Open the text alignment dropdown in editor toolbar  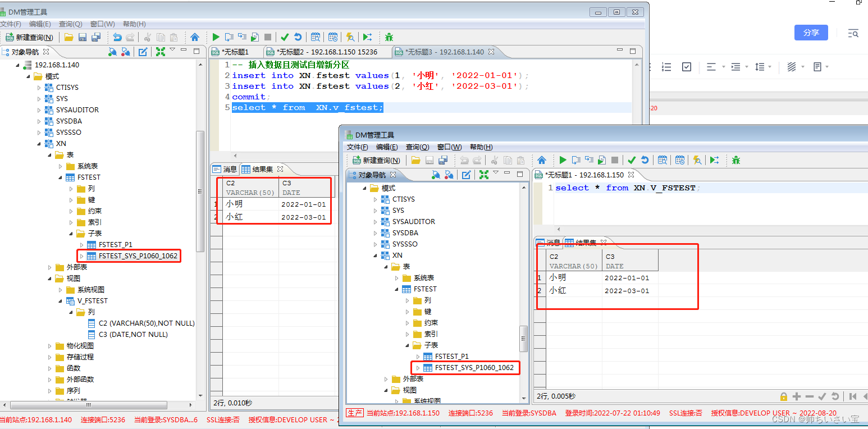[x=715, y=67]
